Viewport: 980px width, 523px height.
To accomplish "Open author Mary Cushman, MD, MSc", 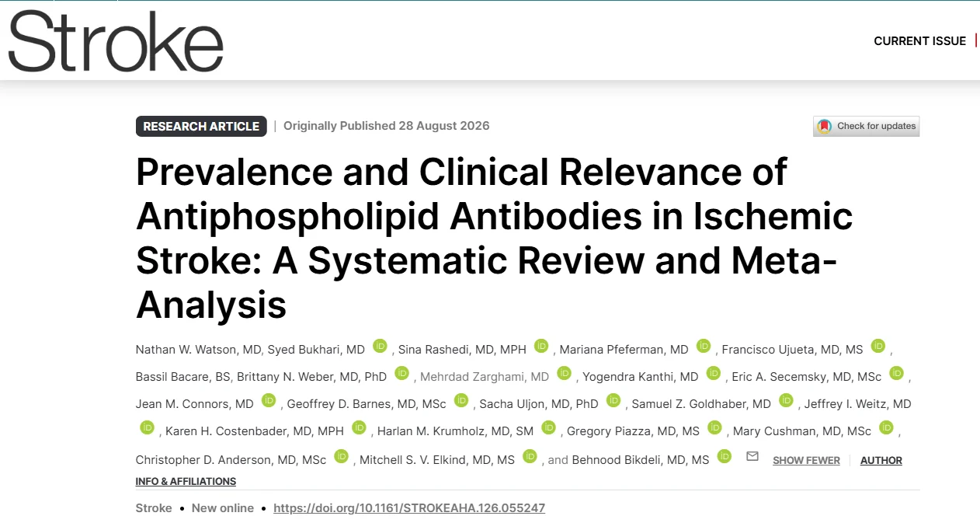I will (802, 431).
